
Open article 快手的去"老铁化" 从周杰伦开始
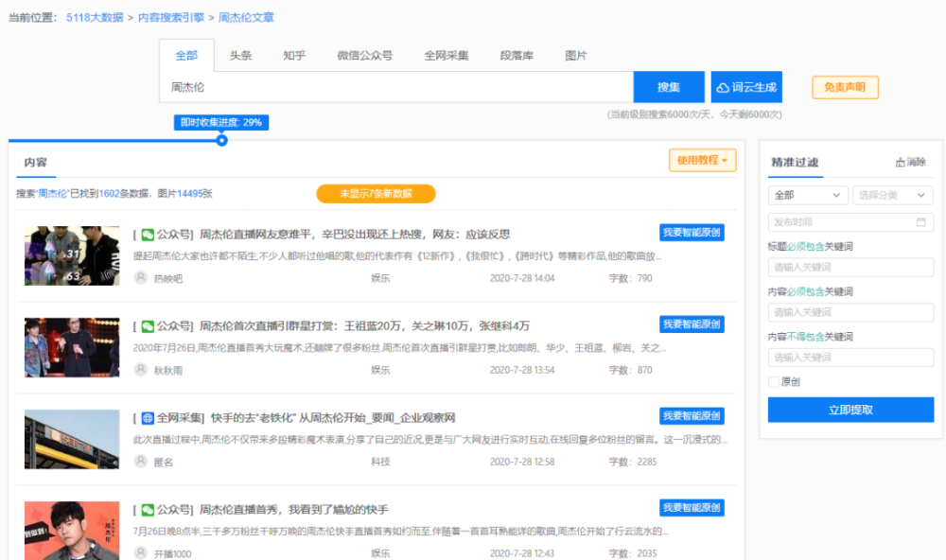pyautogui.click(x=333, y=418)
